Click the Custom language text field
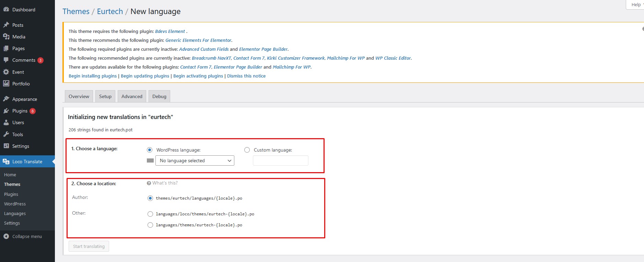Viewport: 644px width, 262px height. (281, 160)
